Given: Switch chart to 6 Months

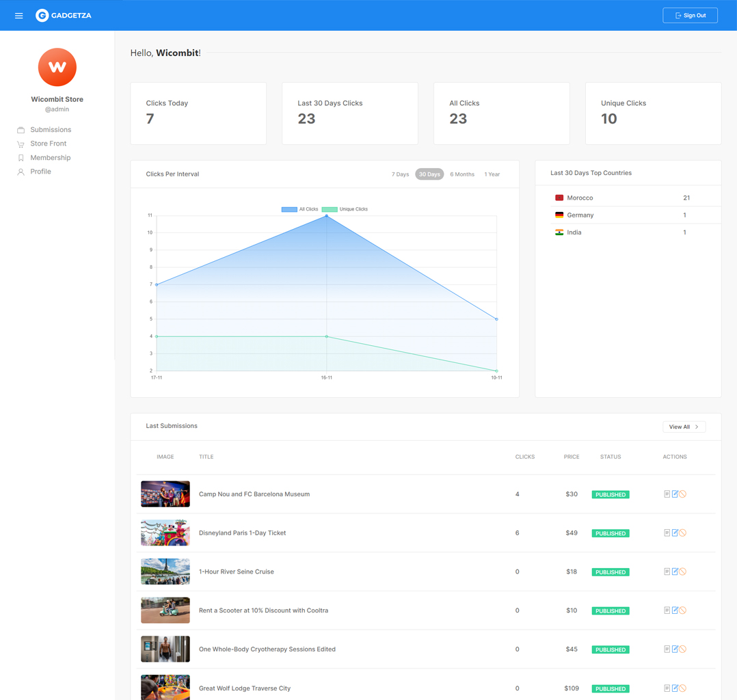Looking at the screenshot, I should coord(462,174).
